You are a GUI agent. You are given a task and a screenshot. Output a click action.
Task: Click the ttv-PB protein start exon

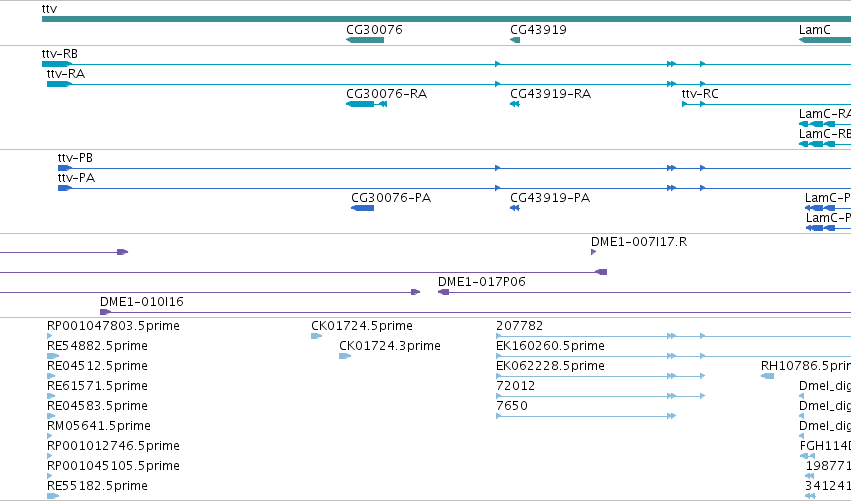coord(65,168)
